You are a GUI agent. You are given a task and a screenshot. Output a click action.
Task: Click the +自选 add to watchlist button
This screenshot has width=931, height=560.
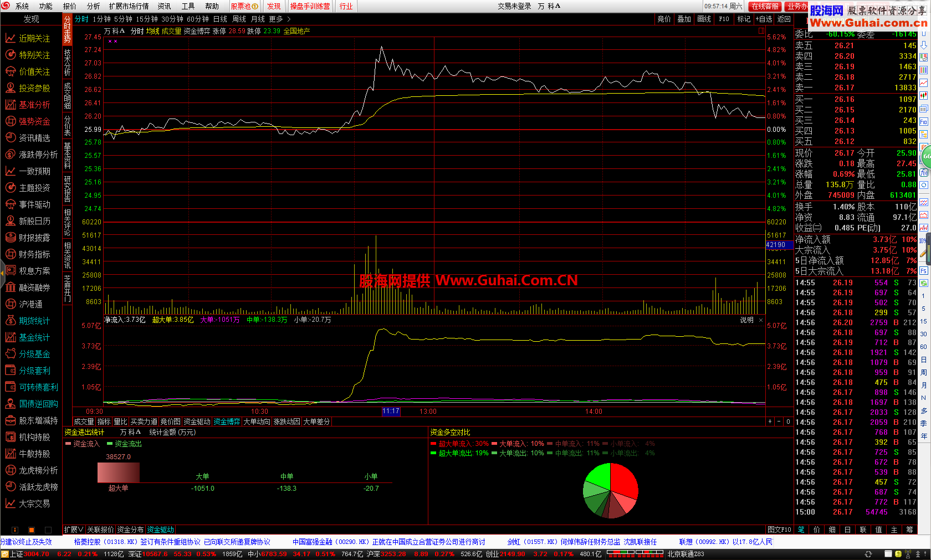click(764, 19)
